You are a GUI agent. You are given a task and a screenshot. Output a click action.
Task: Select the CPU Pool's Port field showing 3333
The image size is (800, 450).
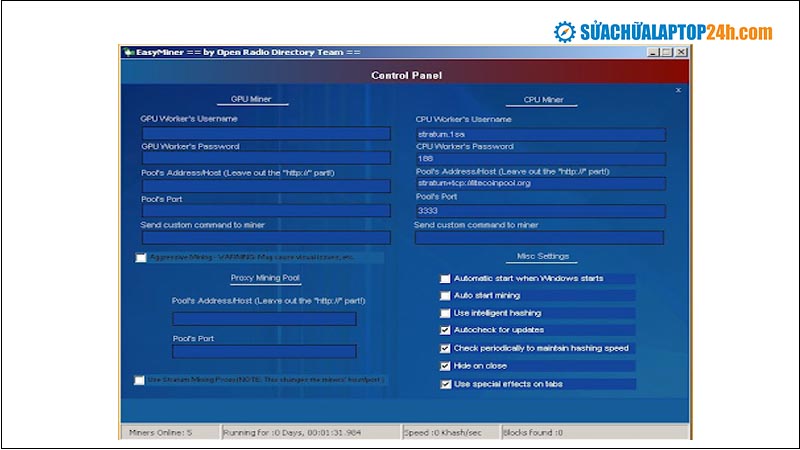tap(540, 211)
